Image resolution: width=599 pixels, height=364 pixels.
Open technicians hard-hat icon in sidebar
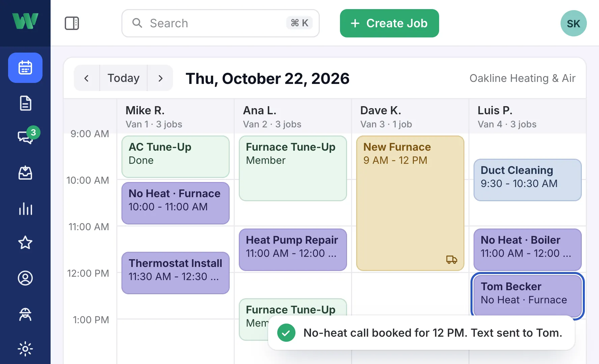(25, 314)
